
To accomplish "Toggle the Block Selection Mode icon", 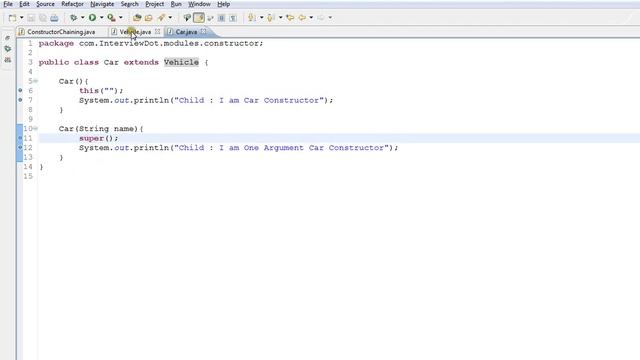I will (221, 18).
